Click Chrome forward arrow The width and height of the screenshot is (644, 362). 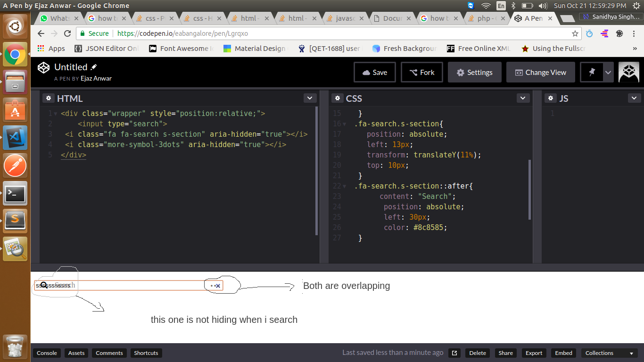pos(54,33)
